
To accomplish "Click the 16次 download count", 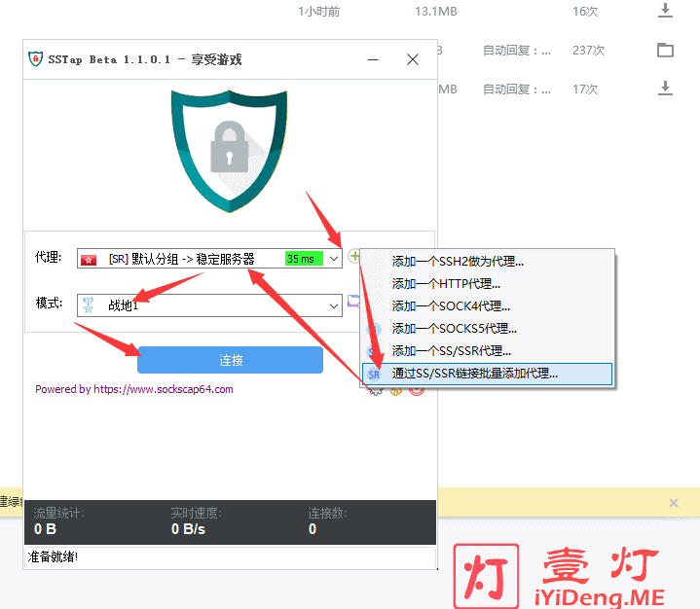I will [x=585, y=11].
